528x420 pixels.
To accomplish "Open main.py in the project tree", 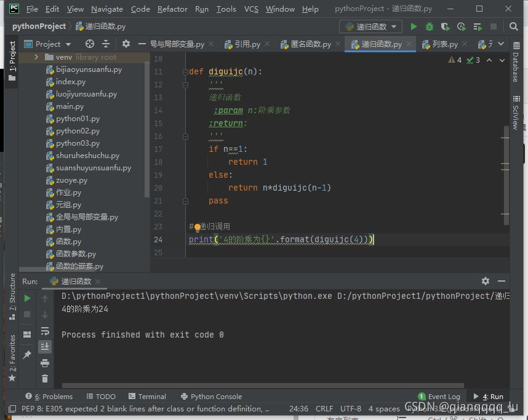I will pyautogui.click(x=70, y=106).
